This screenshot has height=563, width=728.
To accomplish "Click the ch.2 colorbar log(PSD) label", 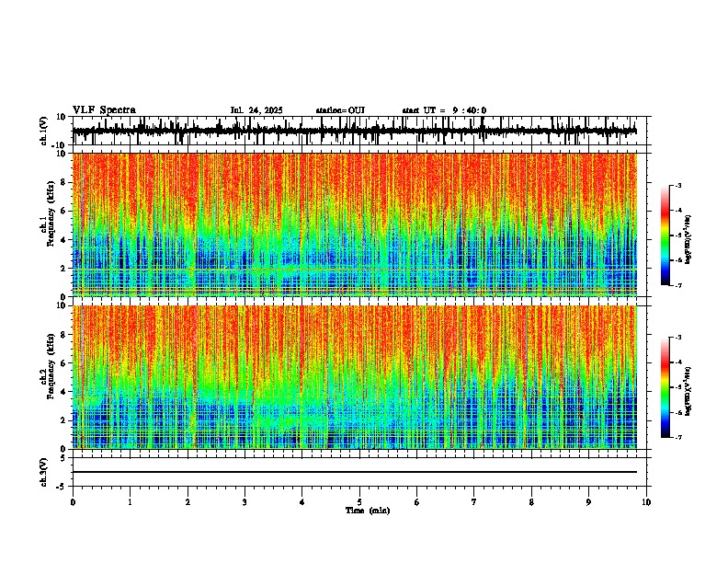I will [688, 391].
